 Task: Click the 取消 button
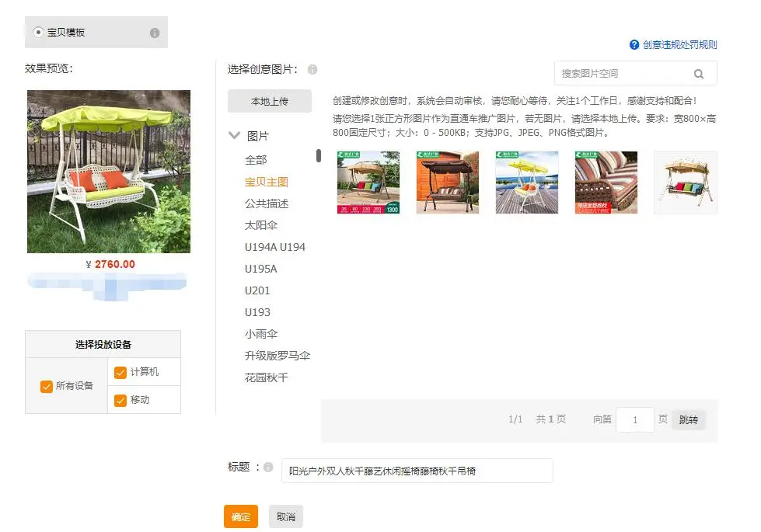pyautogui.click(x=286, y=517)
